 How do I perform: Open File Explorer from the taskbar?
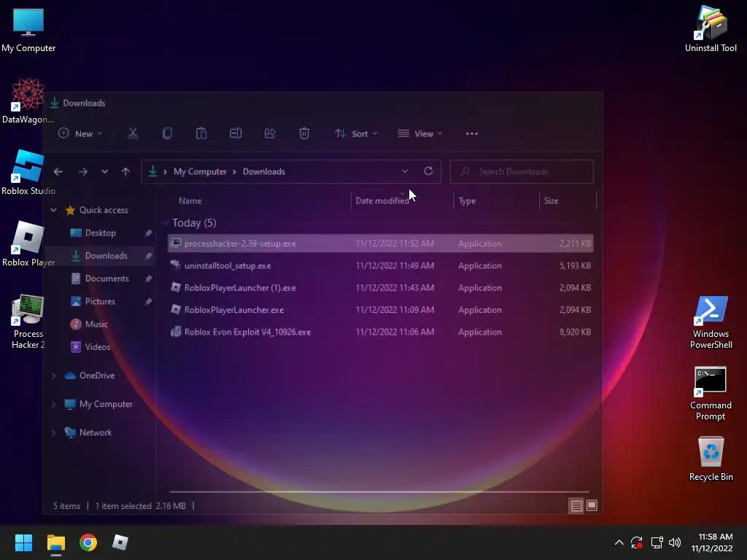pos(55,542)
